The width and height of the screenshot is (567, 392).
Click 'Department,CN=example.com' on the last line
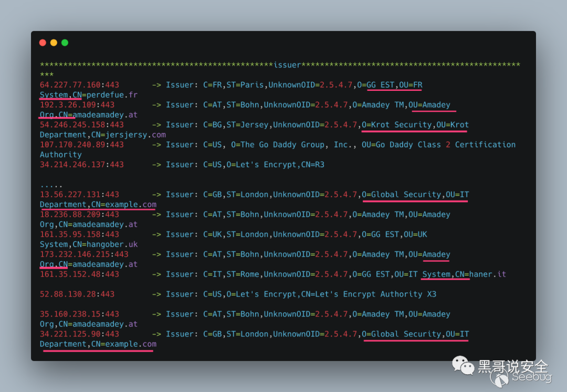click(98, 344)
